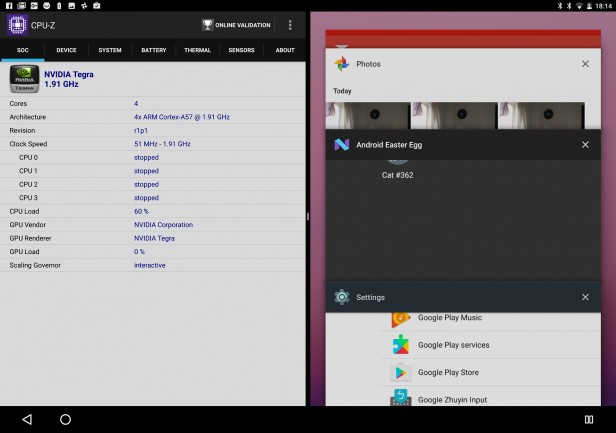This screenshot has height=433, width=616.
Task: Tap the split-screen divider handle
Action: (308, 216)
